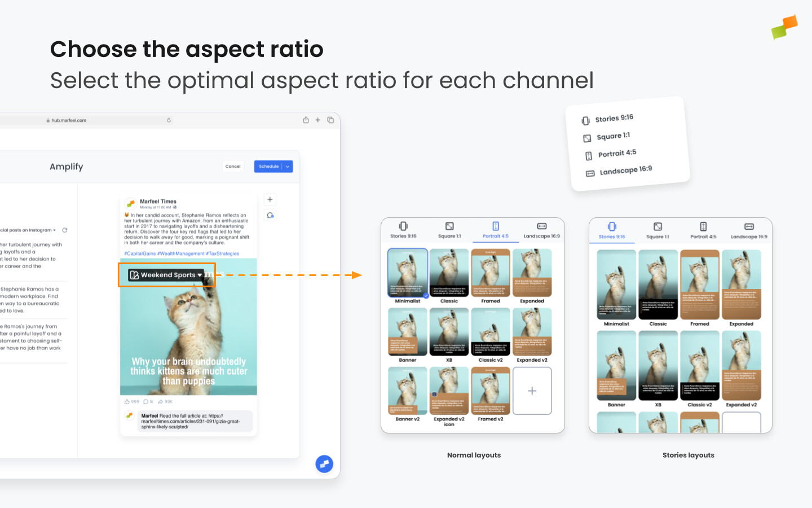This screenshot has width=812, height=508.
Task: Switch to the Portrait 4:5 tab
Action: click(495, 230)
